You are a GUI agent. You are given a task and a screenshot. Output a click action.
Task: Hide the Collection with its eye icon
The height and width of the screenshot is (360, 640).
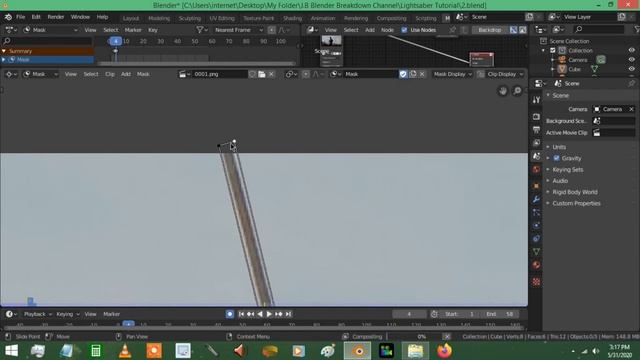tap(632, 50)
